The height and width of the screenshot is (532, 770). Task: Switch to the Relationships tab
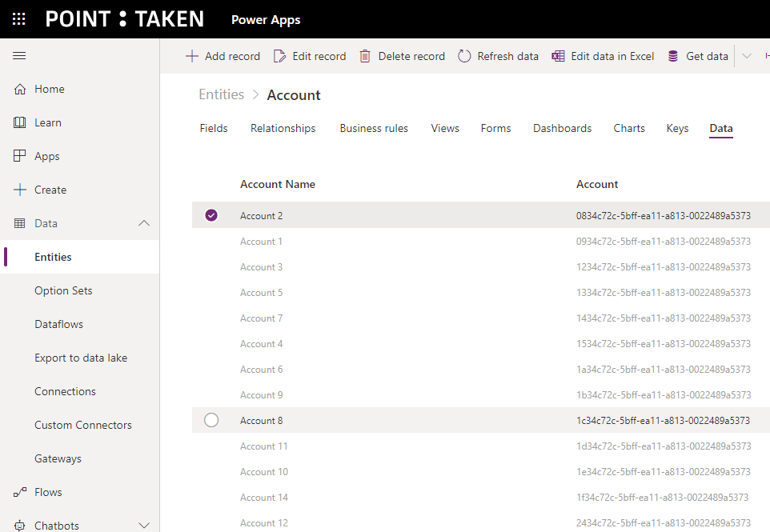point(283,128)
